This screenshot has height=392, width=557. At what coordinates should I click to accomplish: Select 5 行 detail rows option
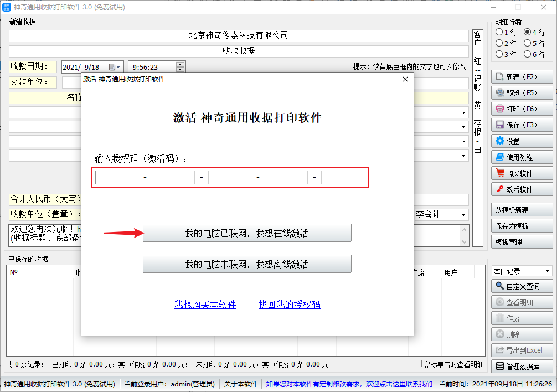[x=528, y=43]
